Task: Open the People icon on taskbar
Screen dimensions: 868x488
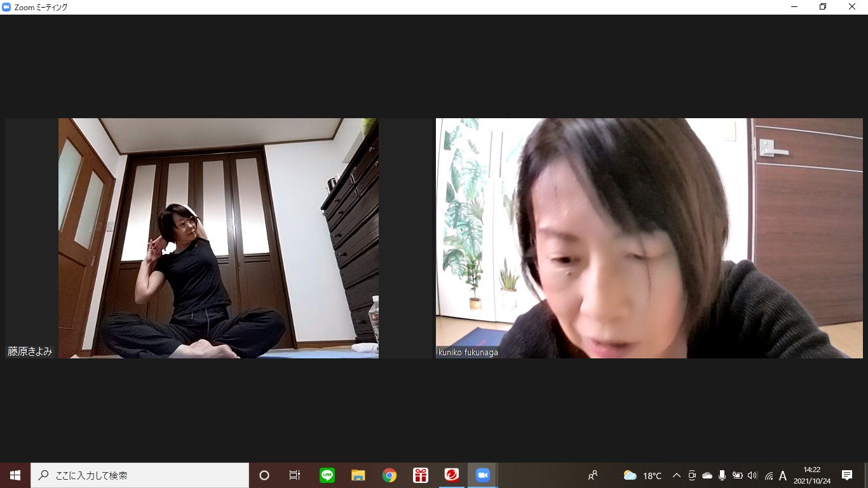Action: (593, 475)
